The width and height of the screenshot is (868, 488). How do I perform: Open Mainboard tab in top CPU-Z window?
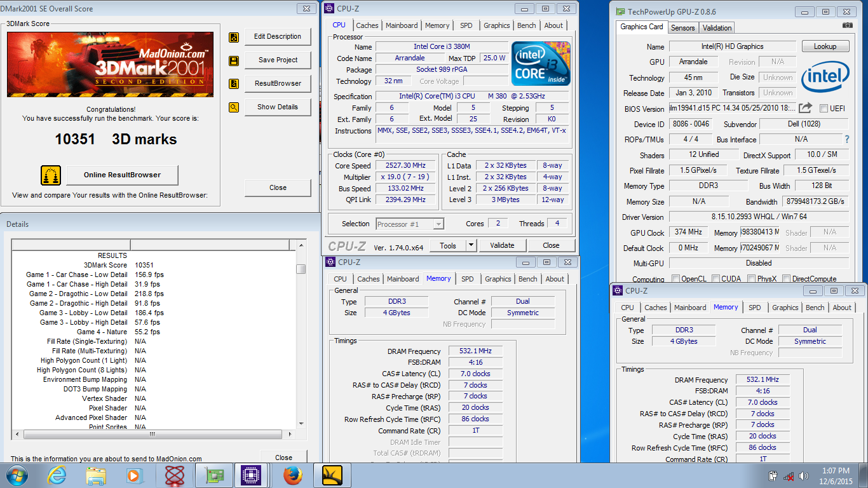[x=402, y=25]
